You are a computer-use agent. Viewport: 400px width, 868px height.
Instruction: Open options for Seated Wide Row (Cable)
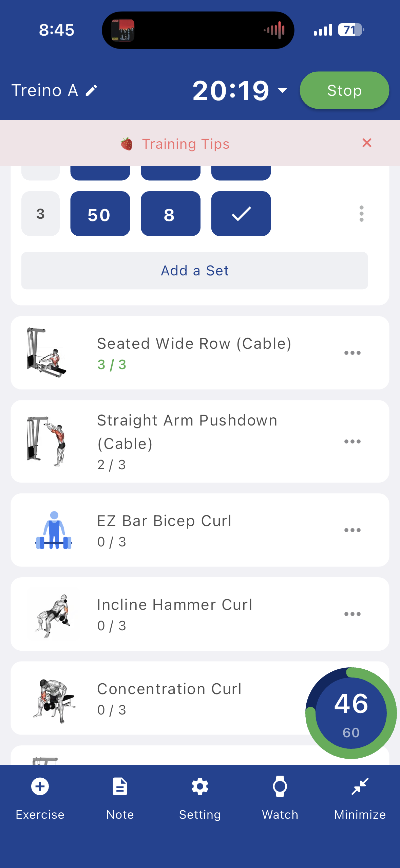click(x=352, y=353)
